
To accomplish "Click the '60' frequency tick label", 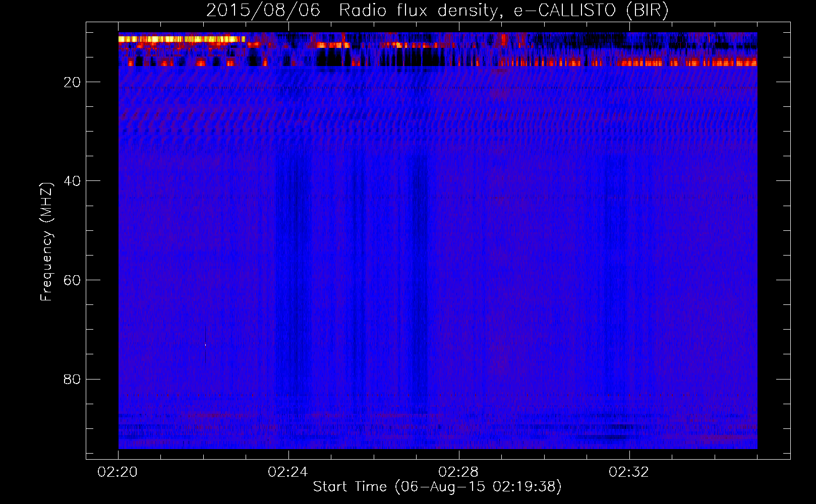I will coord(72,280).
